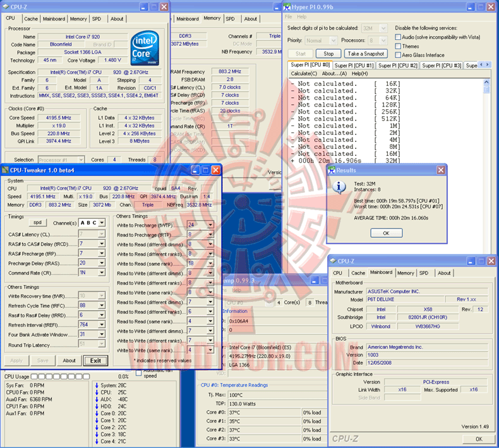Open Memory tab in the second CPU-Z window
This screenshot has height=448, width=499.
(212, 18)
